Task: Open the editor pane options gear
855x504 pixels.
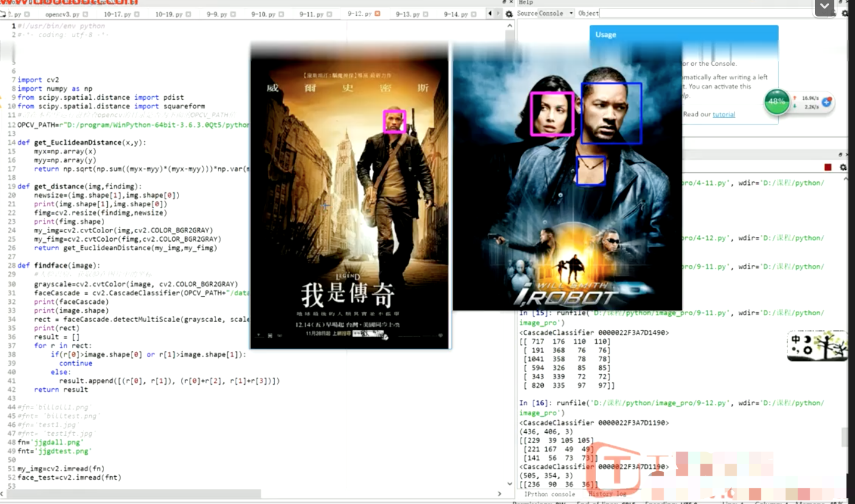Action: pos(509,14)
